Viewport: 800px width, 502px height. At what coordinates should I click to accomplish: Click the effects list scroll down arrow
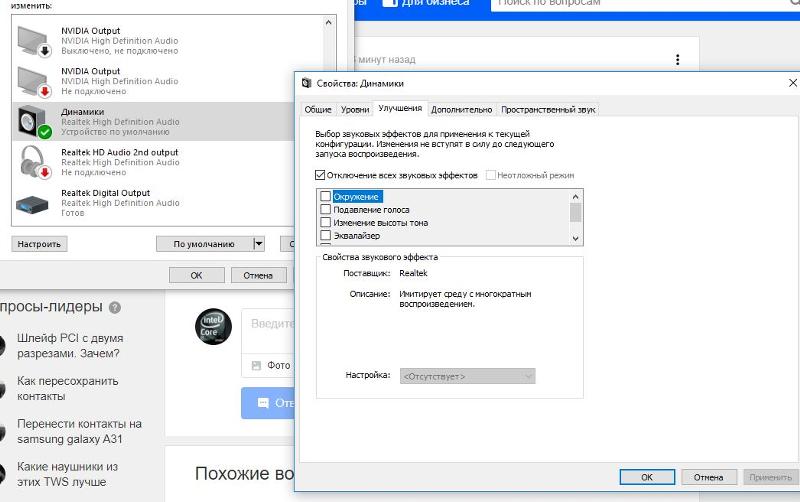576,238
